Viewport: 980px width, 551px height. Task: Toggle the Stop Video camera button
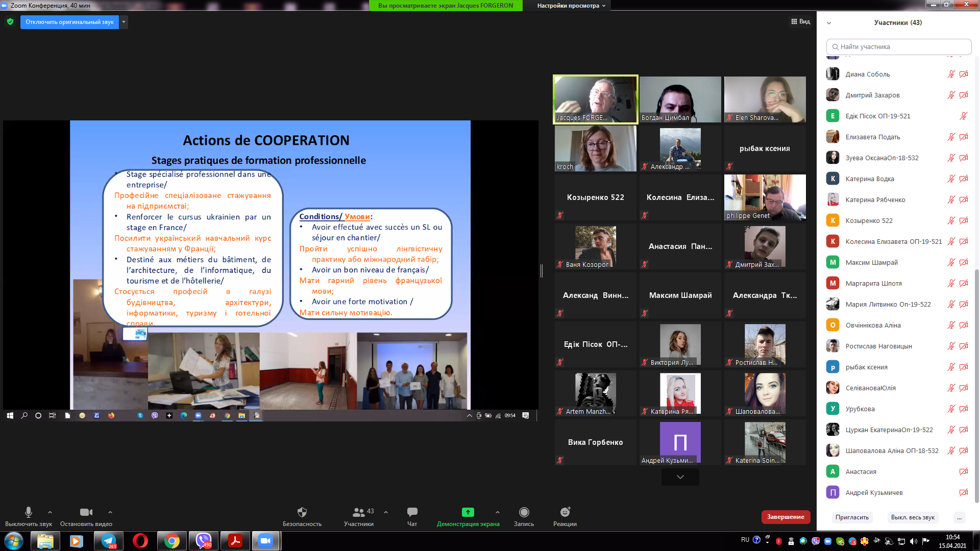click(x=86, y=512)
